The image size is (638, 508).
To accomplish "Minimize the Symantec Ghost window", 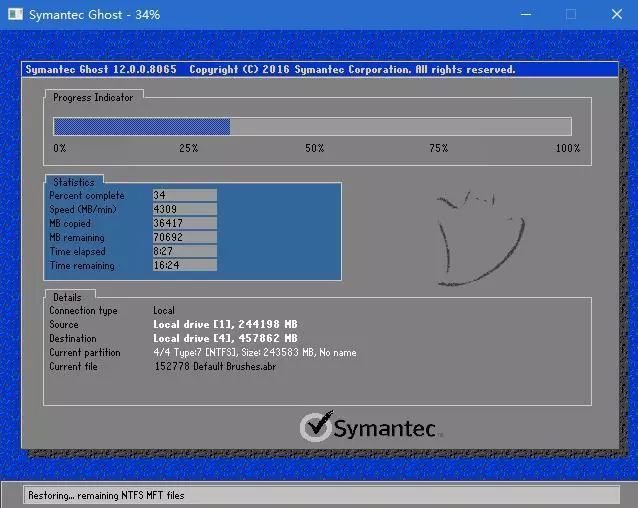I will 524,14.
